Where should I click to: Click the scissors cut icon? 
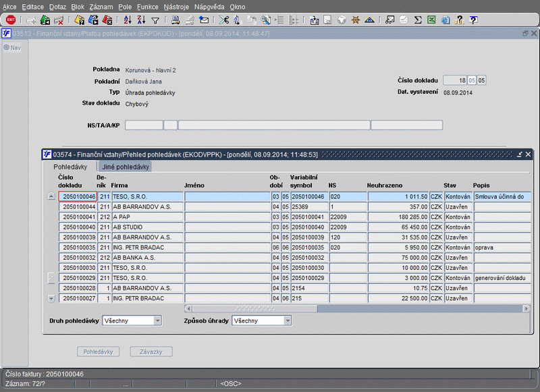pyautogui.click(x=224, y=20)
